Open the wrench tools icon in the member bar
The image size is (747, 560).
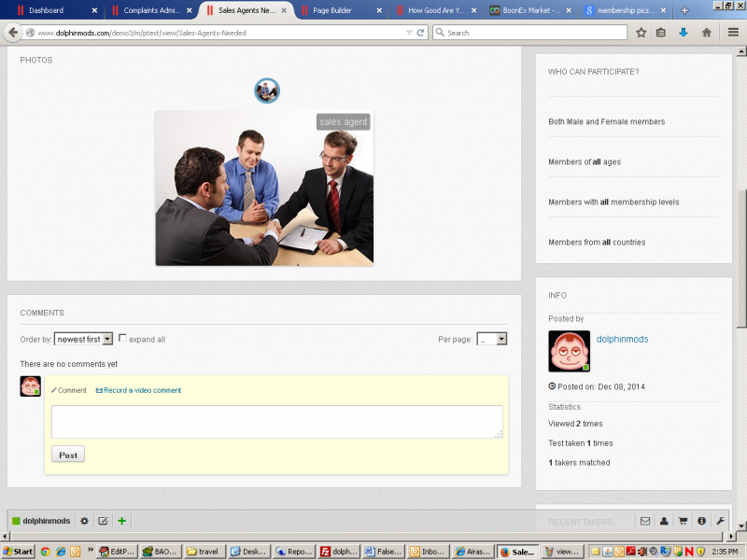[x=720, y=521]
